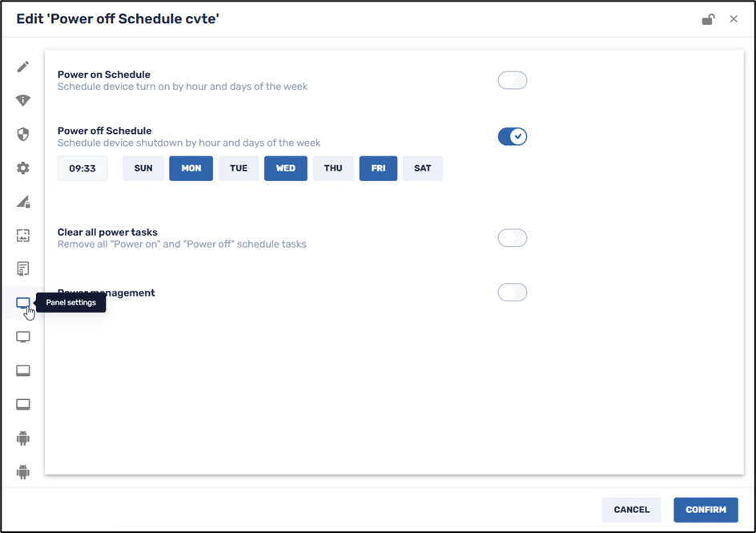Click the shield security icon in sidebar

pyautogui.click(x=22, y=134)
